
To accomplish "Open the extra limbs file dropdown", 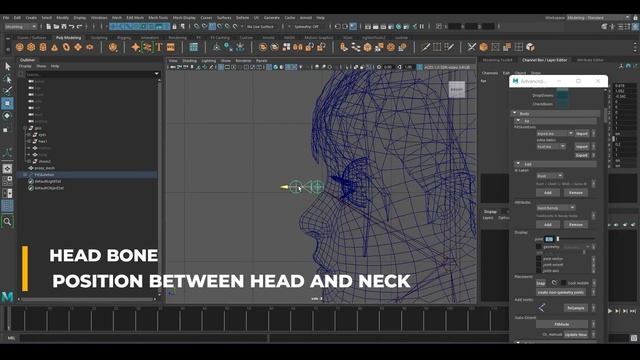I will click(x=551, y=146).
